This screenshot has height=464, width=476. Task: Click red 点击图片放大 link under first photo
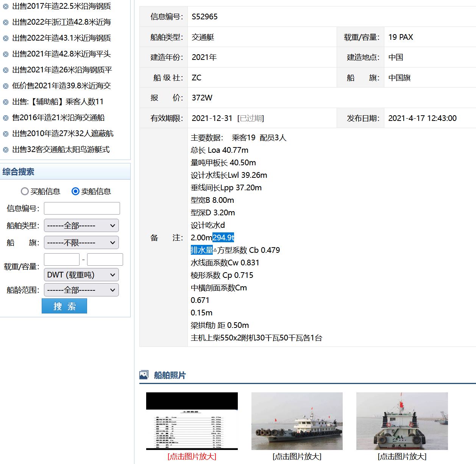click(x=192, y=456)
